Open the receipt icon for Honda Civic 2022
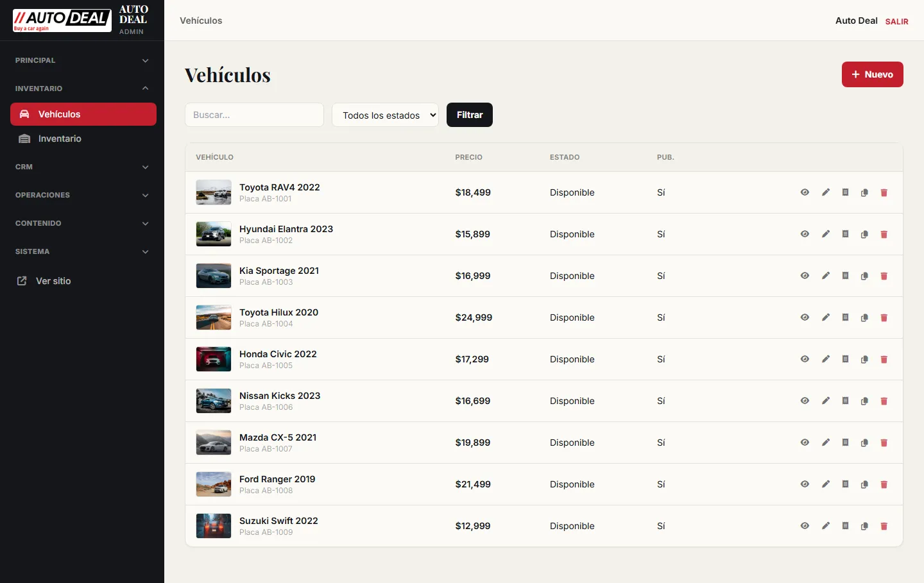Image resolution: width=924 pixels, height=583 pixels. point(845,359)
